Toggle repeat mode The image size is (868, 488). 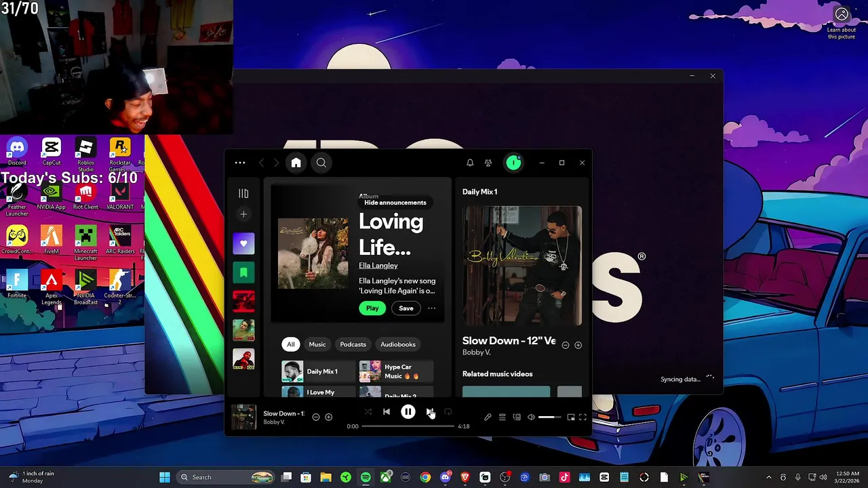[448, 412]
